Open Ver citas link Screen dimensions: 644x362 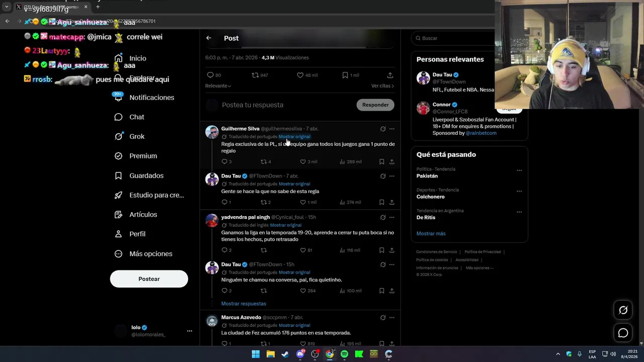pos(382,86)
